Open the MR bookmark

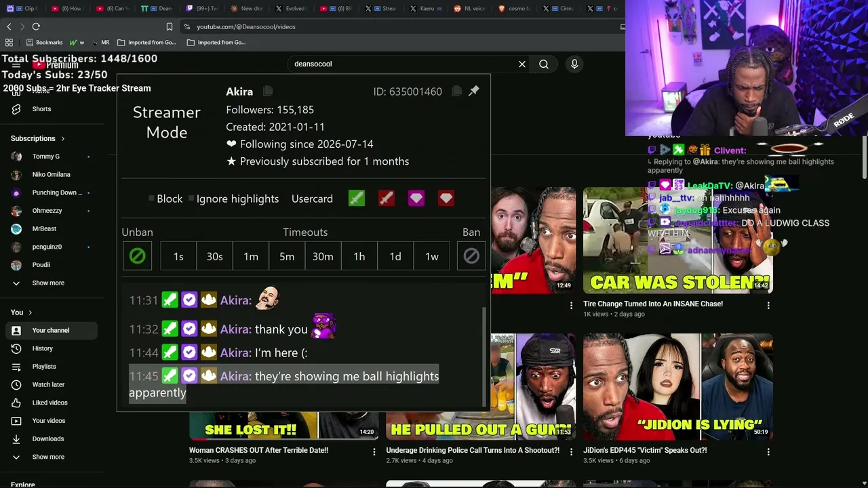click(100, 42)
